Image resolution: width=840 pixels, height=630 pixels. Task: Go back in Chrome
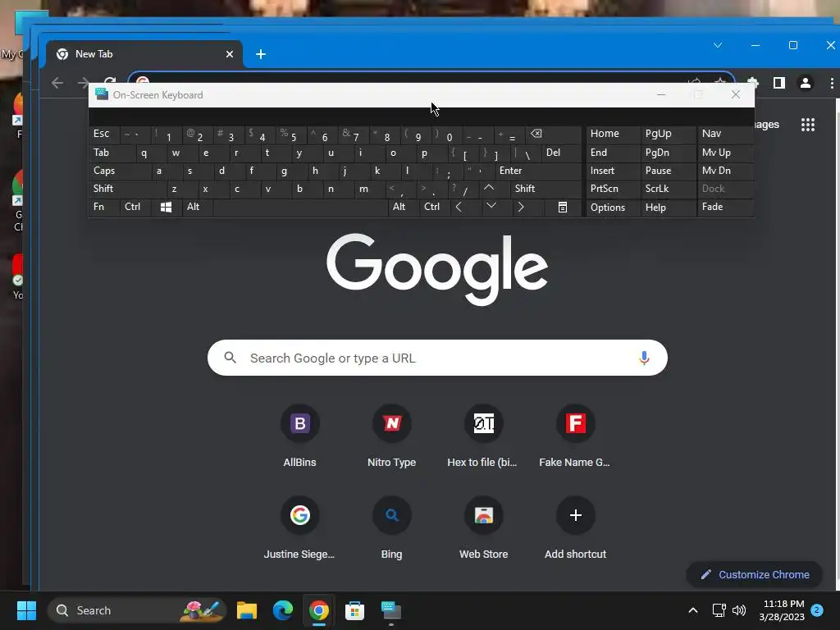pos(57,83)
